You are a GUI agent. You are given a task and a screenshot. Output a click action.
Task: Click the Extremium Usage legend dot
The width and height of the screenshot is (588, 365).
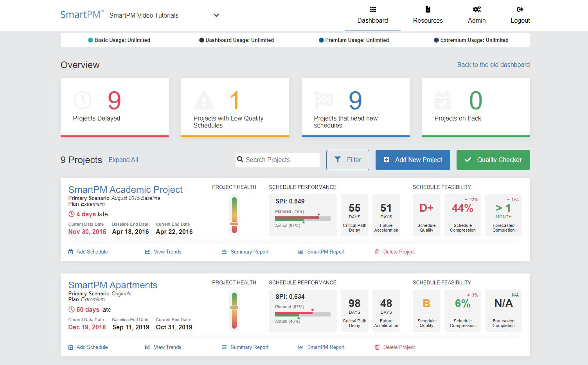pos(435,40)
